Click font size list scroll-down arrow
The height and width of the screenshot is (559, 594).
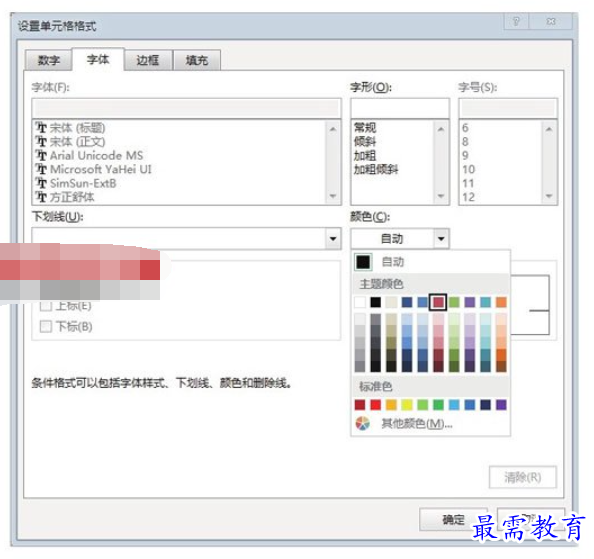549,196
